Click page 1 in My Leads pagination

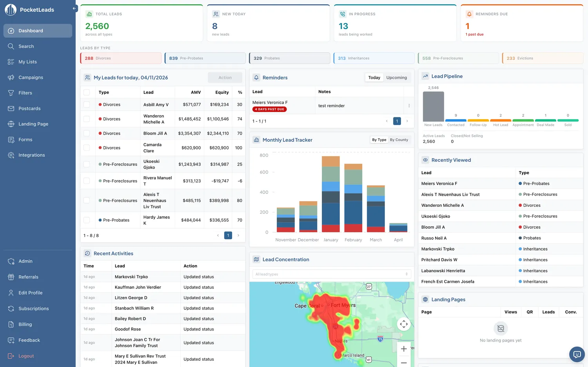[x=228, y=235]
